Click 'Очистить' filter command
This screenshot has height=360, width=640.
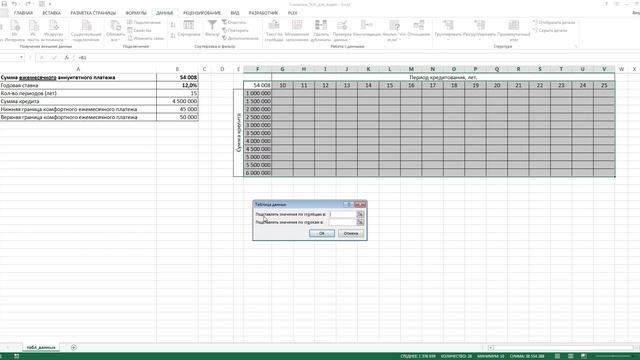click(x=234, y=22)
